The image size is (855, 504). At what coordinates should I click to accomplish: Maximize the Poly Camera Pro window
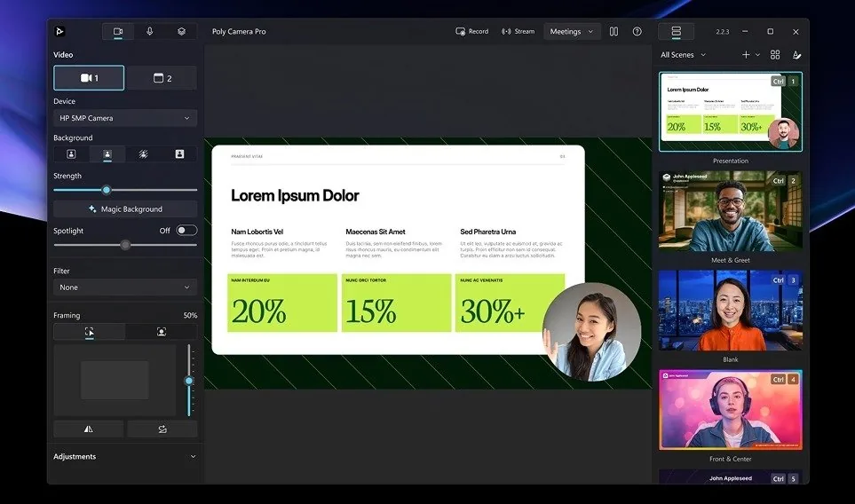(770, 32)
